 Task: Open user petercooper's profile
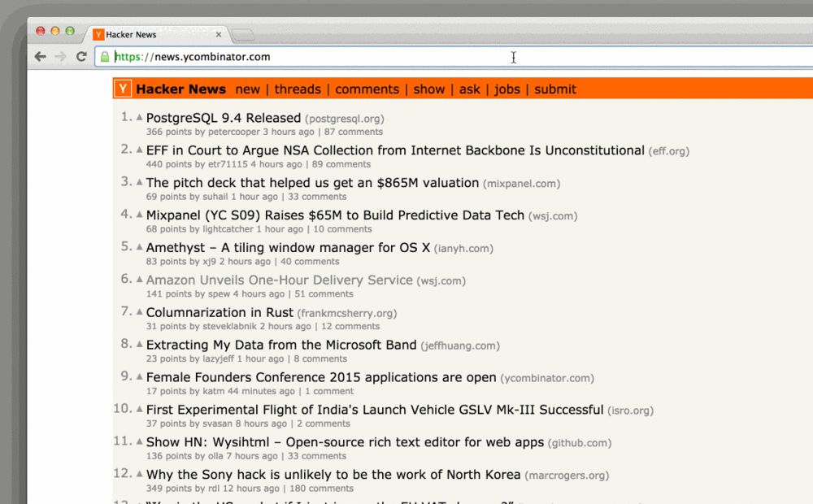point(234,132)
